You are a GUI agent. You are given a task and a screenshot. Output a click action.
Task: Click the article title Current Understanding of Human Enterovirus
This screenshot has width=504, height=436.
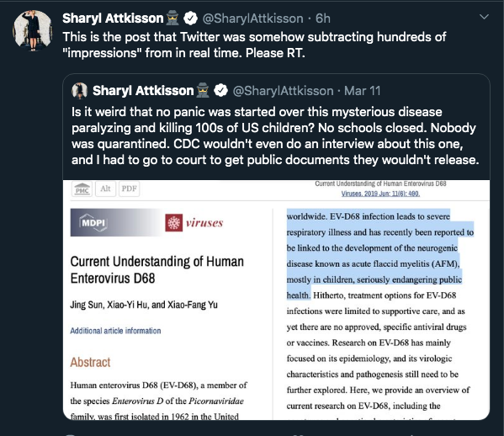(x=157, y=270)
